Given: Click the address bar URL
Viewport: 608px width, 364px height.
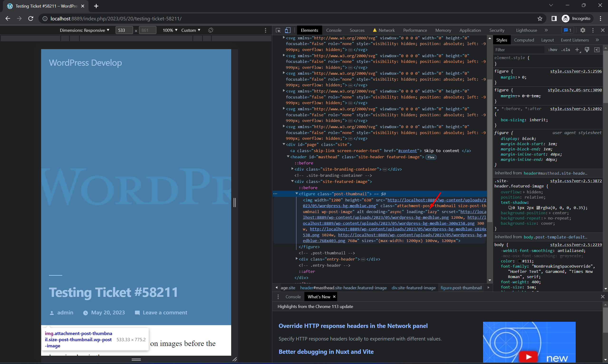Looking at the screenshot, I should [116, 19].
